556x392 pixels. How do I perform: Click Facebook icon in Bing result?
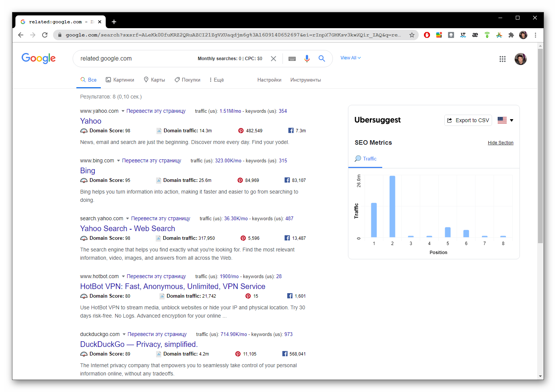click(287, 180)
